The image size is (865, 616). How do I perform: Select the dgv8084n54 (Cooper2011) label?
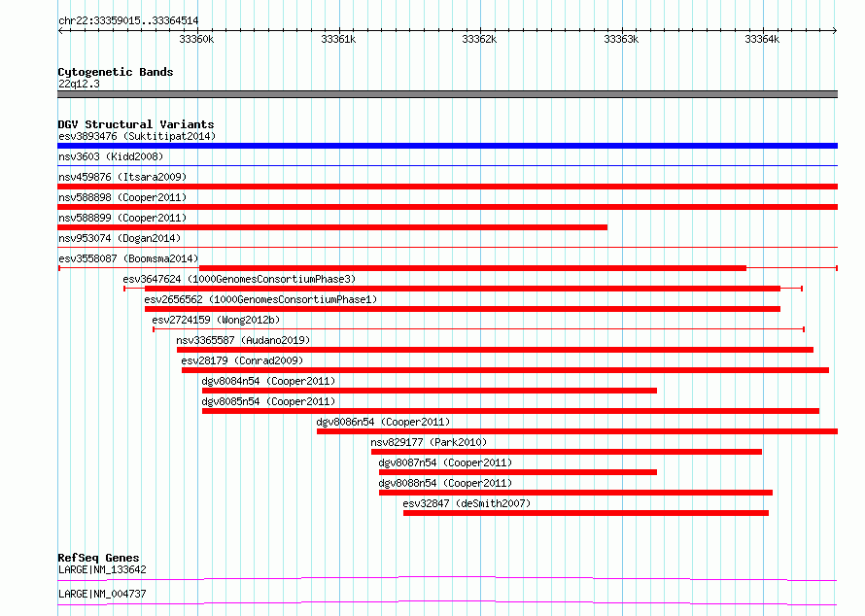pyautogui.click(x=268, y=381)
